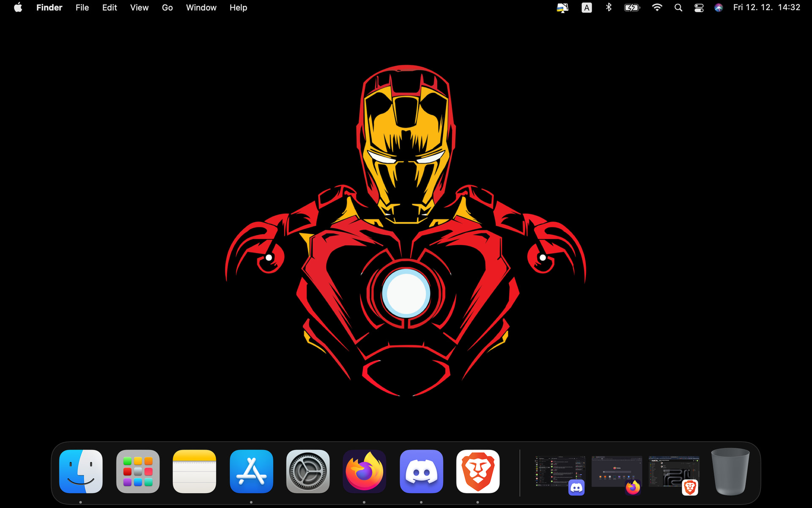Launch Firefox from the dock

[364, 471]
